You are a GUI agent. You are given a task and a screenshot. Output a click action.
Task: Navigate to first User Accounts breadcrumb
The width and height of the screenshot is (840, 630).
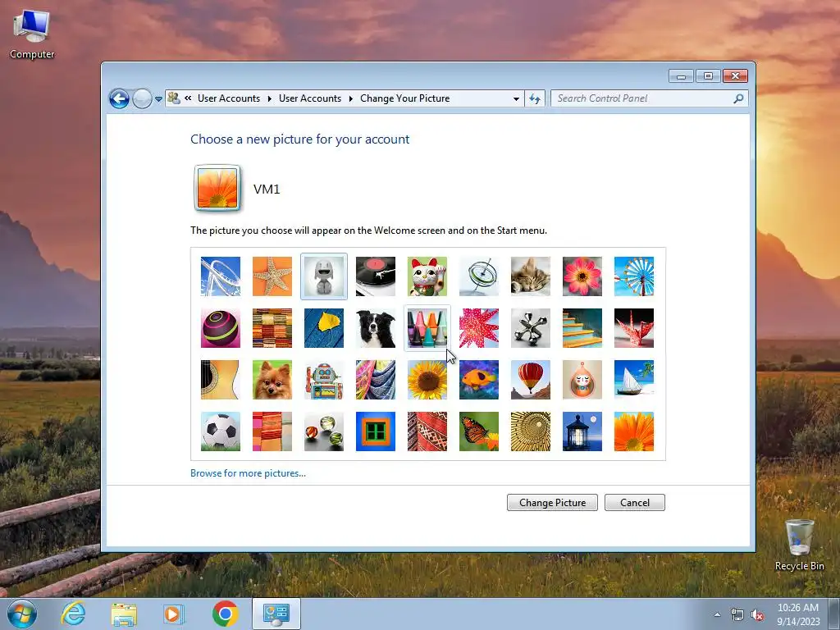[229, 98]
